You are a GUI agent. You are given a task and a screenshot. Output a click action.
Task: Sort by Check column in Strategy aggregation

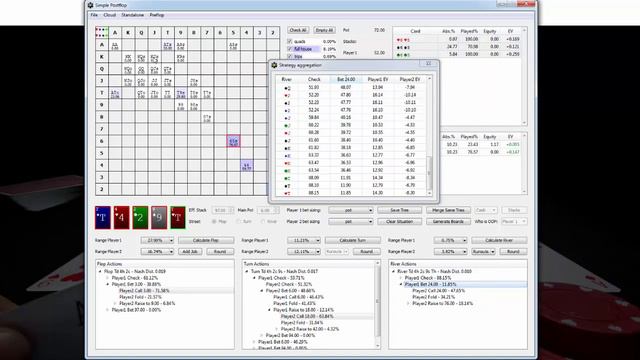tap(314, 79)
